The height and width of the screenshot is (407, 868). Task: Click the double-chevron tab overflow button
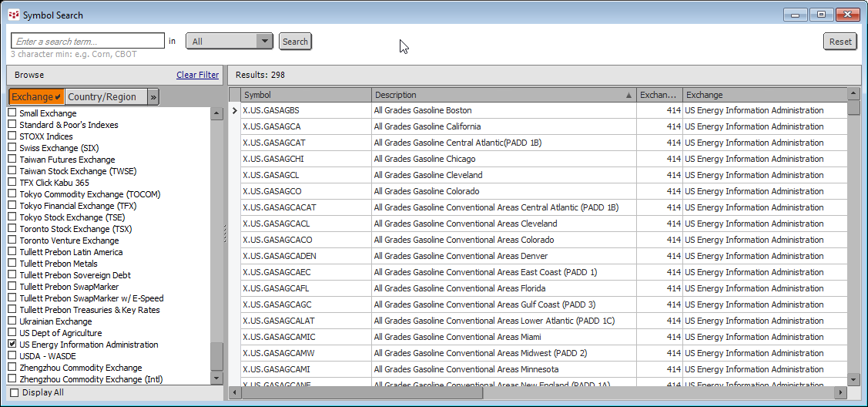(x=153, y=97)
